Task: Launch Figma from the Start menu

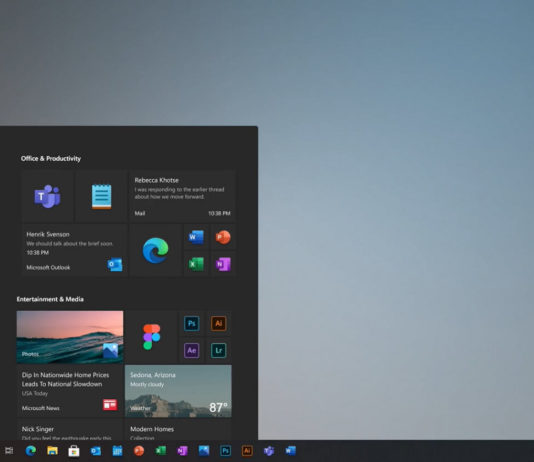Action: pos(152,337)
